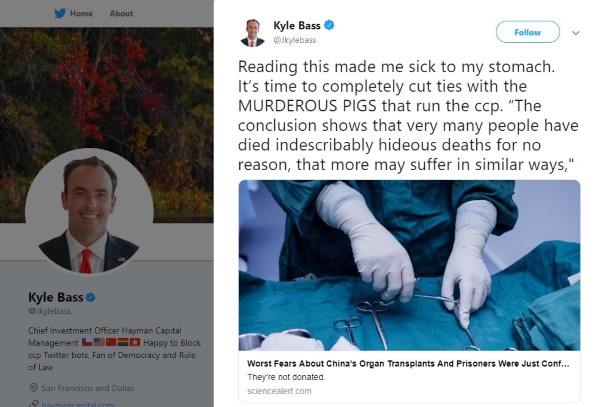Click the profile verified badge in sidebar
This screenshot has width=600, height=407.
[91, 297]
